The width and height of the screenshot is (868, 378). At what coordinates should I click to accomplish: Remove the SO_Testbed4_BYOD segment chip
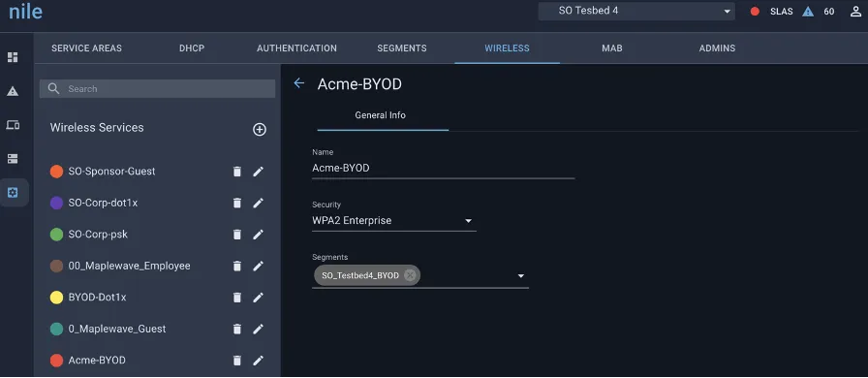pyautogui.click(x=410, y=275)
